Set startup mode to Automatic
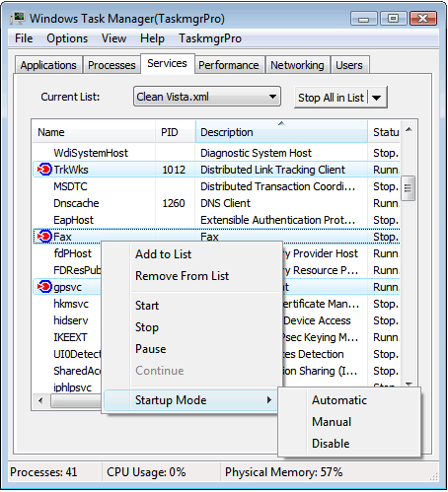 [x=339, y=400]
